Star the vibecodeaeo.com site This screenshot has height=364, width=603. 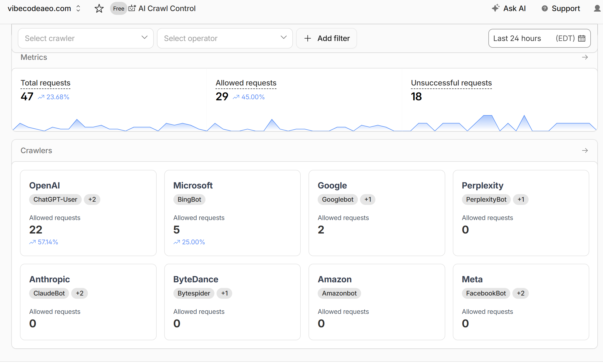(99, 9)
